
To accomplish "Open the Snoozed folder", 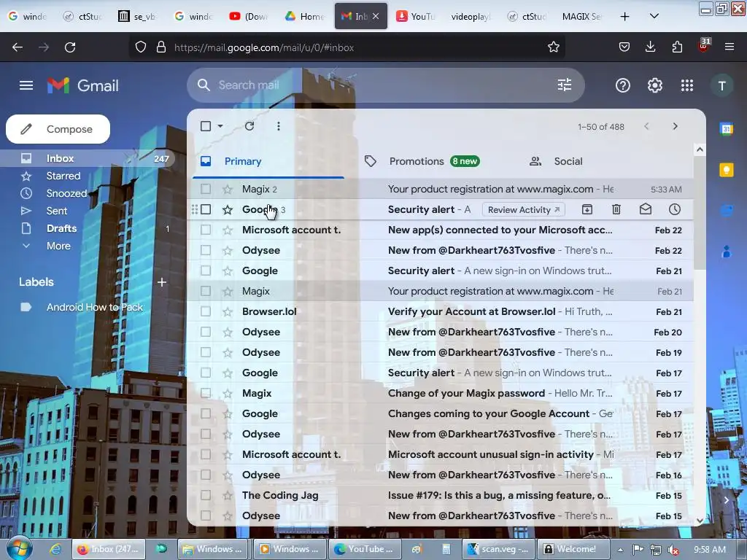I will coord(66,194).
